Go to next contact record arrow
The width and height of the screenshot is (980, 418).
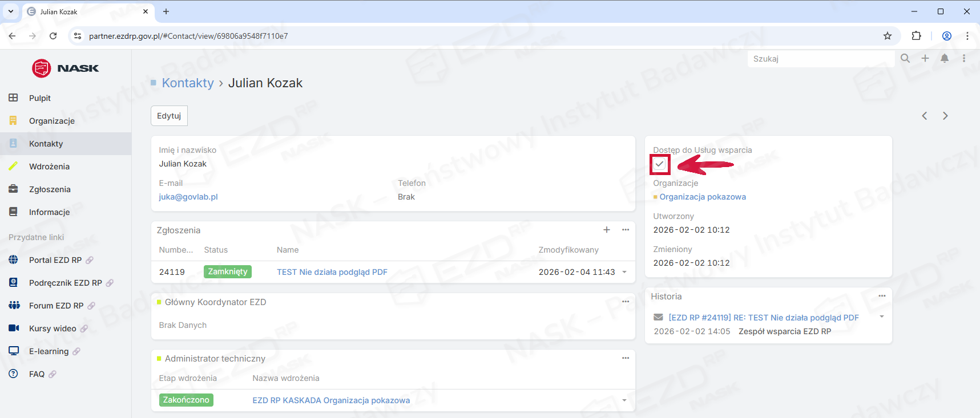tap(945, 116)
